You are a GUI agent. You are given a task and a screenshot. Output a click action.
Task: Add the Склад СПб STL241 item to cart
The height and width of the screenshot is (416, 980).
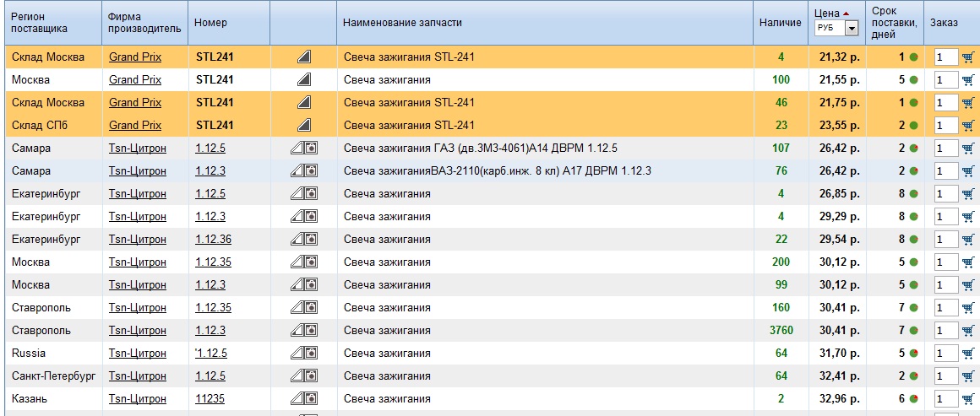(968, 126)
